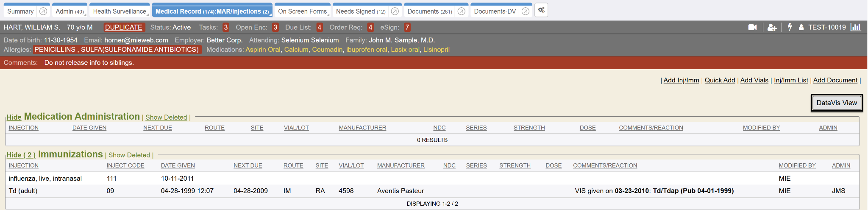Collapse the Immunizations section via Hide (2)
This screenshot has height=210, width=868.
21,155
